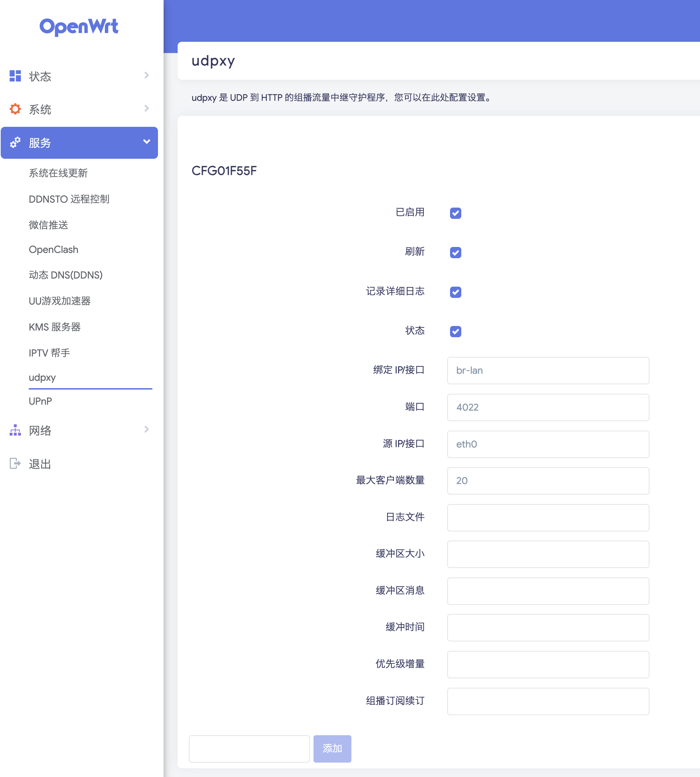Toggle the 刷新 checkbox

455,253
